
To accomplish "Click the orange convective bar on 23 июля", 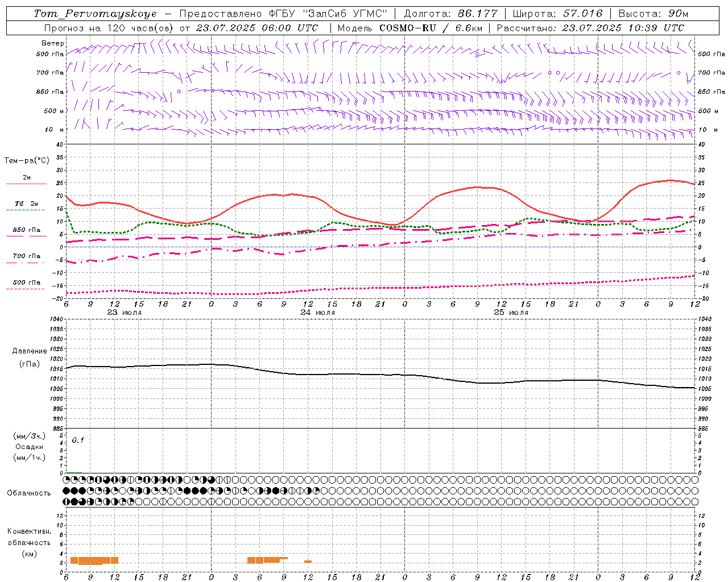I will pyautogui.click(x=94, y=560).
